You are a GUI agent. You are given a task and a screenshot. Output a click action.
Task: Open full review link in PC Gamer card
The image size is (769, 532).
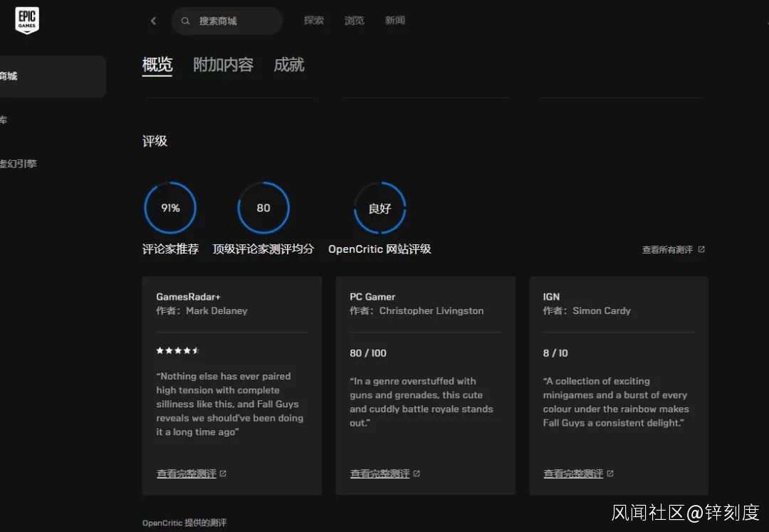pyautogui.click(x=380, y=474)
